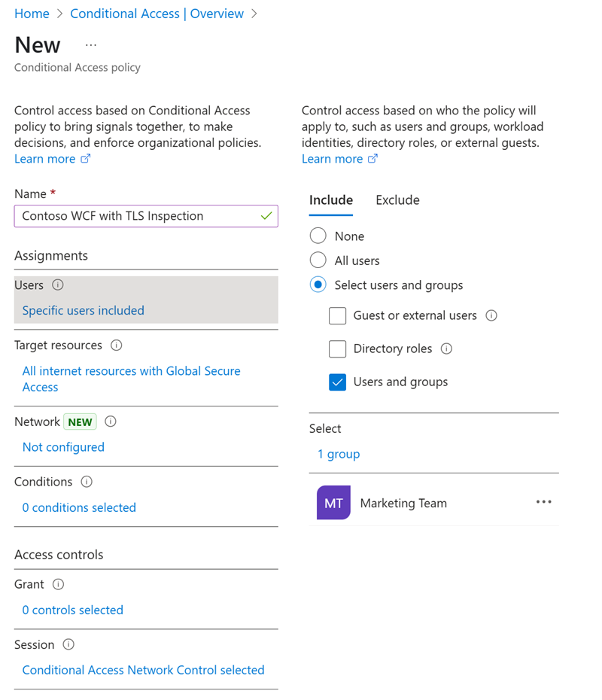602x700 pixels.
Task: Click info icon beside Guest or external users
Action: click(x=491, y=316)
